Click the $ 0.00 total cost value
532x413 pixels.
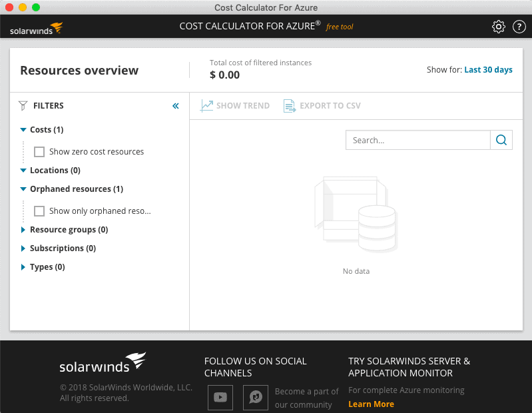[x=224, y=75]
